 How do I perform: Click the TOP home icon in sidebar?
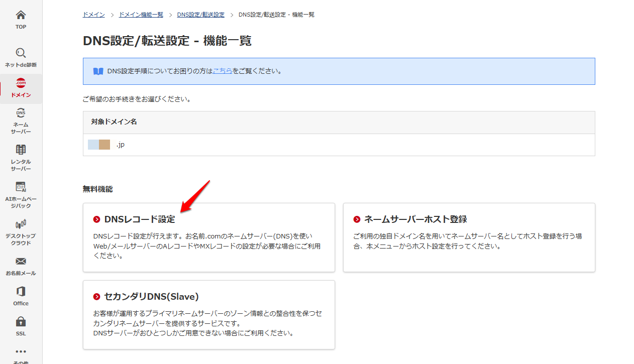tap(21, 15)
